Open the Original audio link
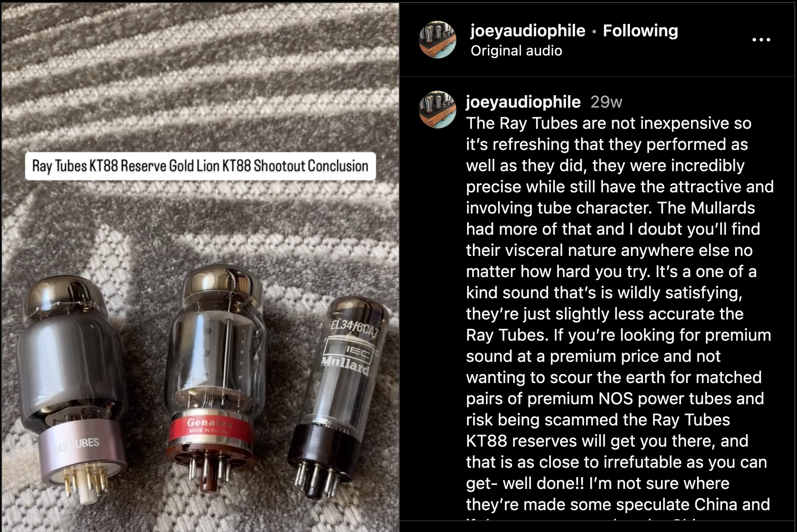This screenshot has width=797, height=532. [x=516, y=51]
